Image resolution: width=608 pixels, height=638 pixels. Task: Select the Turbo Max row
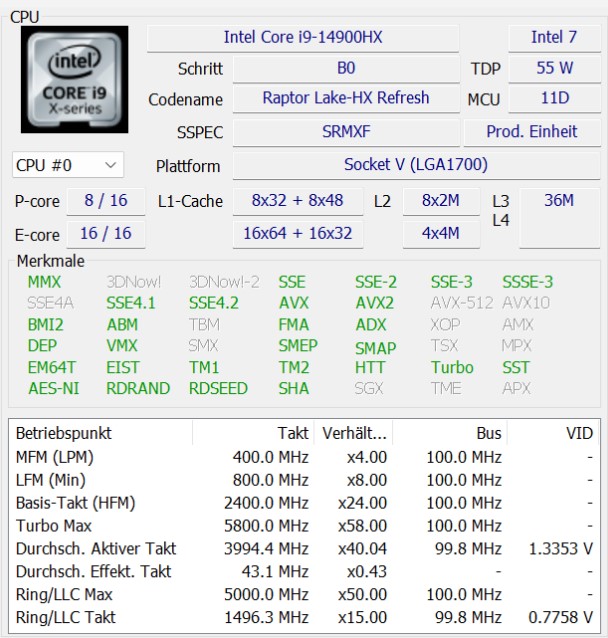coord(304,526)
